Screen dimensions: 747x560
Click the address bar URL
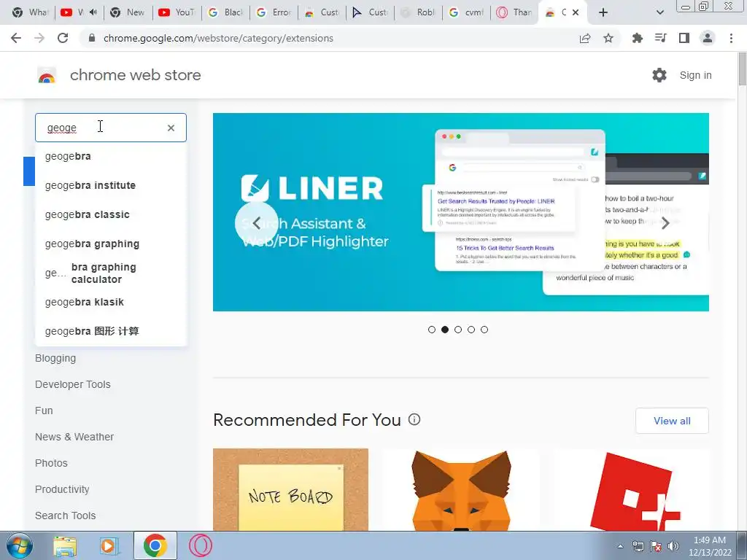point(218,38)
